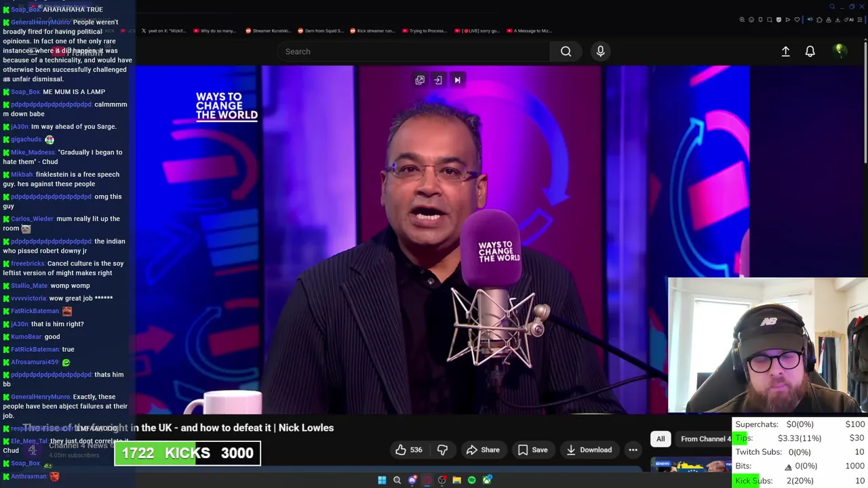
Task: Open the YouTube account avatar menu
Action: point(840,51)
